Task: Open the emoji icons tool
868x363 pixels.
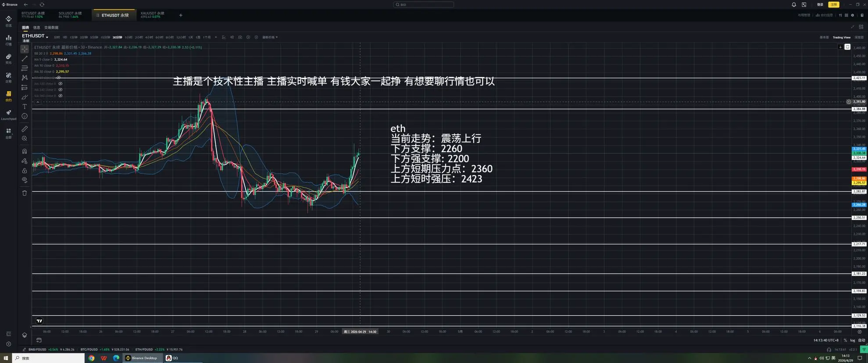Action: click(x=25, y=116)
